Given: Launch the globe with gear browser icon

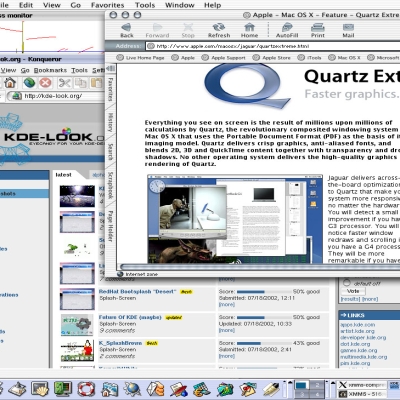Looking at the screenshot, I should pos(133,389).
